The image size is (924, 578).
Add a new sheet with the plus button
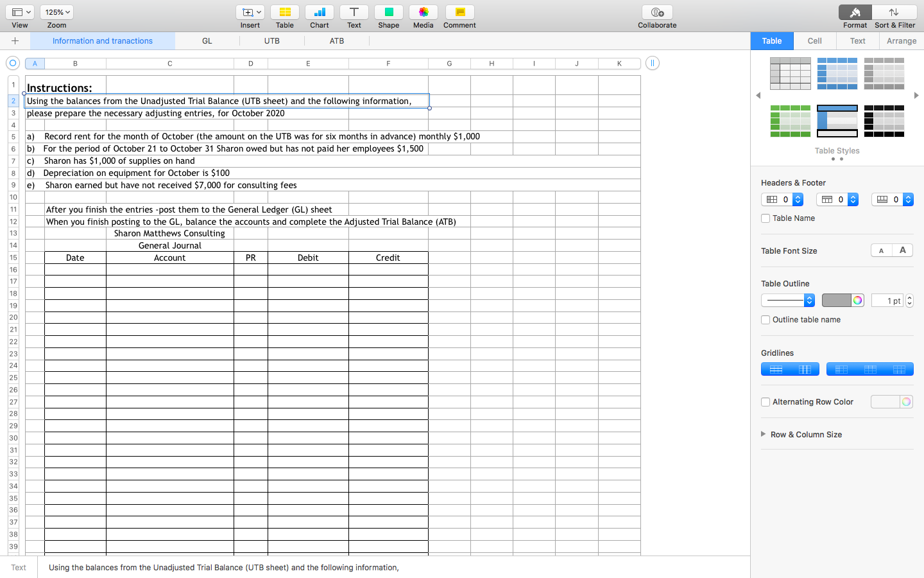pyautogui.click(x=15, y=40)
